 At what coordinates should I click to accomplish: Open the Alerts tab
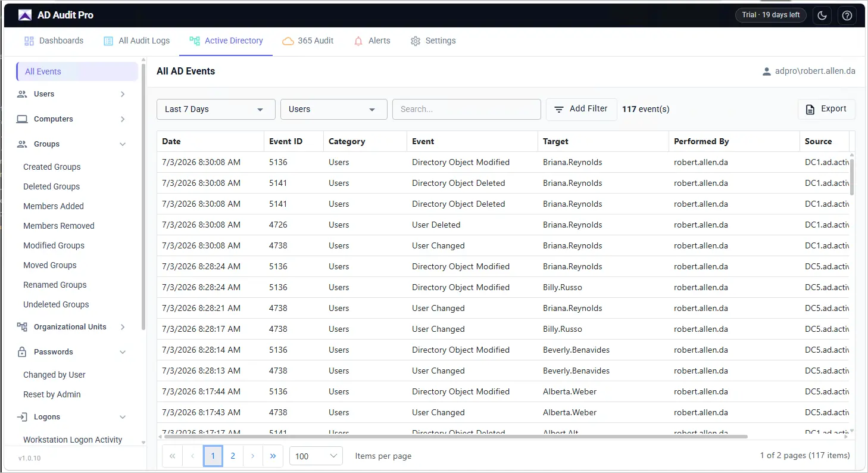tap(372, 41)
